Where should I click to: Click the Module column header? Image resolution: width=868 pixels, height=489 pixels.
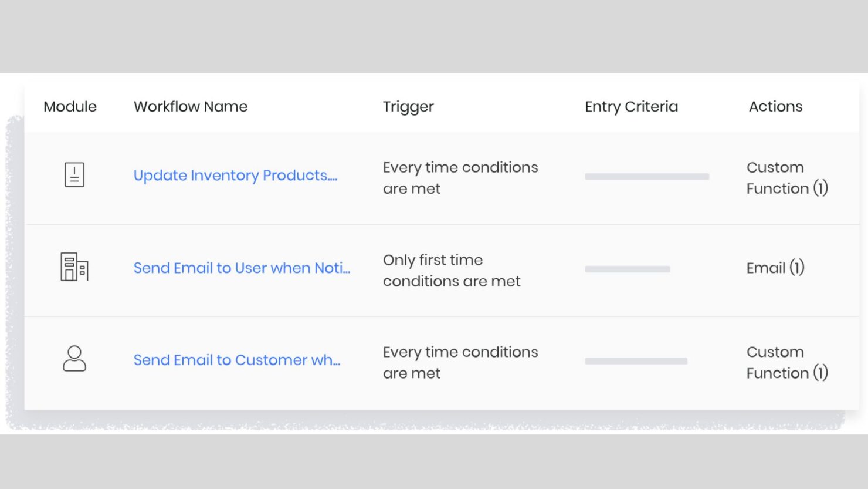[70, 106]
